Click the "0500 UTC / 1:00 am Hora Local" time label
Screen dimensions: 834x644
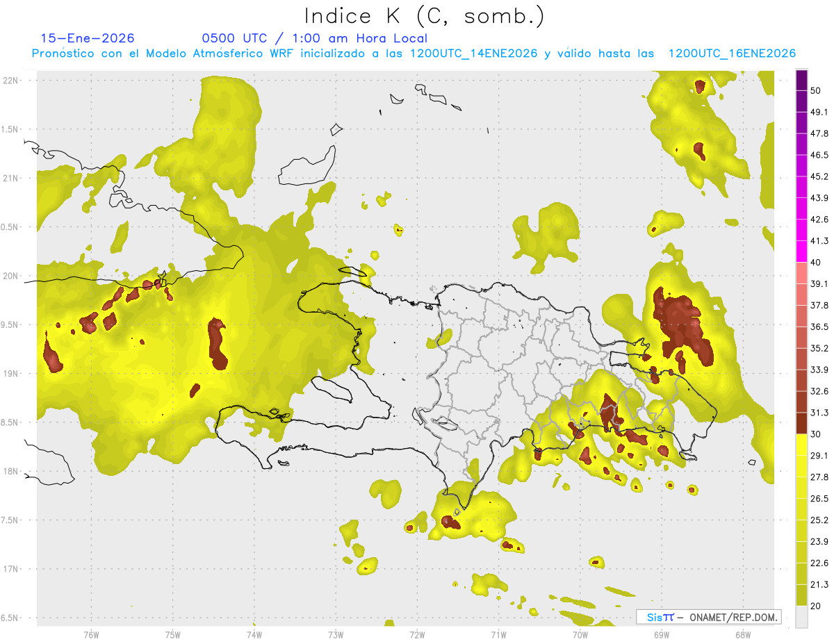(x=315, y=38)
